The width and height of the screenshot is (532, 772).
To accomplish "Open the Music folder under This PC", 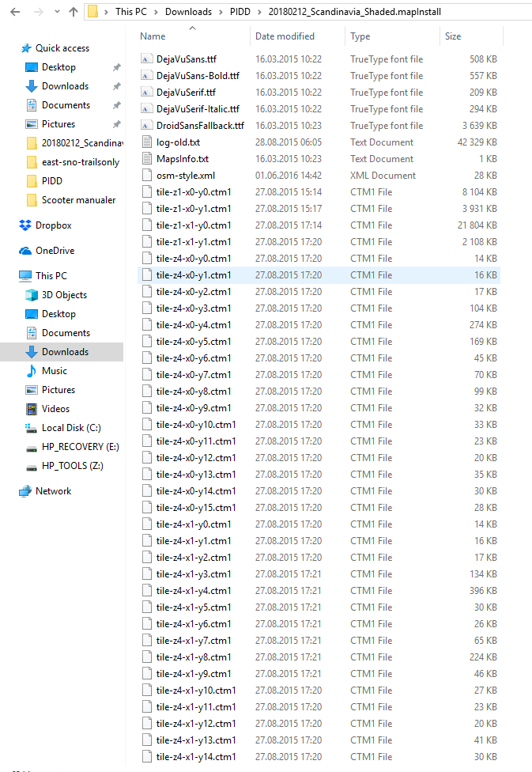I will tap(54, 371).
